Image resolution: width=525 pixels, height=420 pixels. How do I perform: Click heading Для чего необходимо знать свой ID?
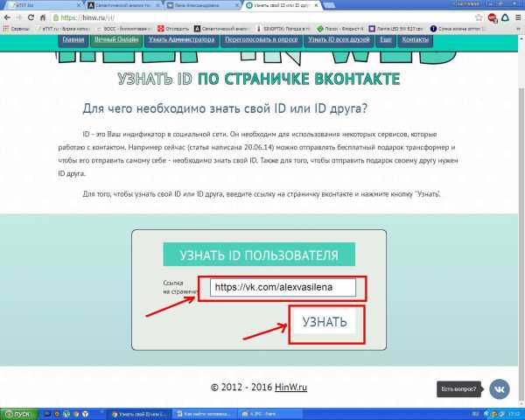click(x=225, y=108)
